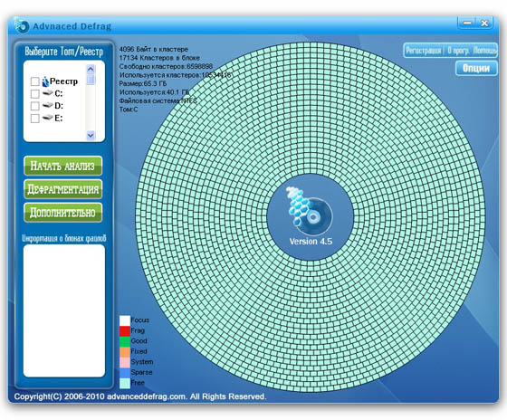
Task: Enable the C: drive checkbox
Action: pyautogui.click(x=35, y=94)
